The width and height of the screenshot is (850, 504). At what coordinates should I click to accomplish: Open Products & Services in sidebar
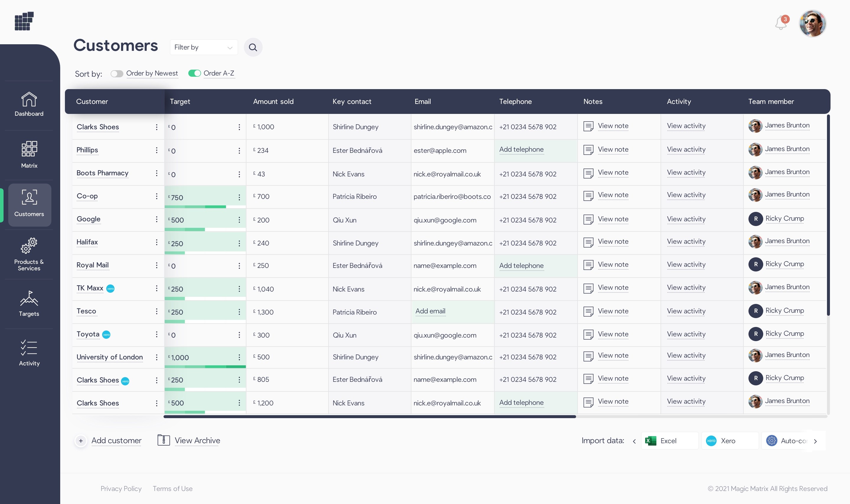(29, 254)
